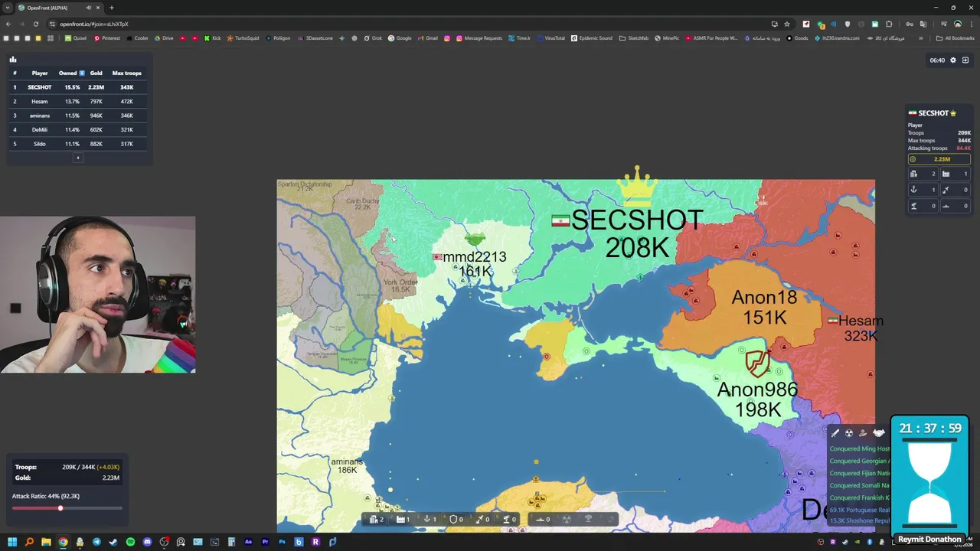The width and height of the screenshot is (980, 551).
Task: Select SECSHOT row in leaderboard
Action: coord(77,87)
